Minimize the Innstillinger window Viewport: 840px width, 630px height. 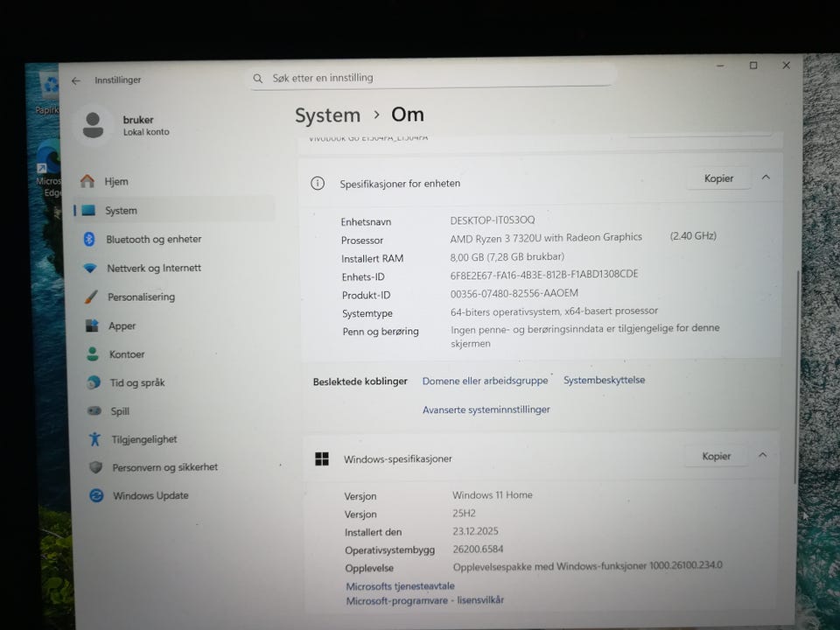720,66
